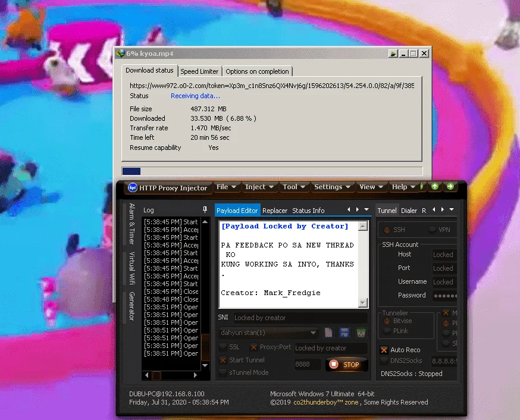Viewport: 520px width, 420px height.
Task: Click the DNS2Socks : Stopped status text
Action: click(412, 374)
